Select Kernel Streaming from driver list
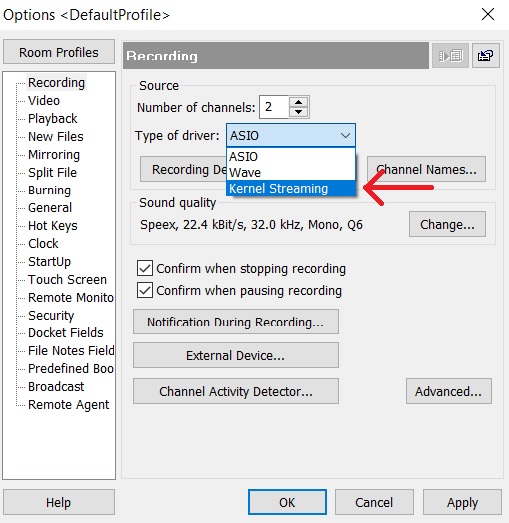The width and height of the screenshot is (509, 523). pos(291,188)
